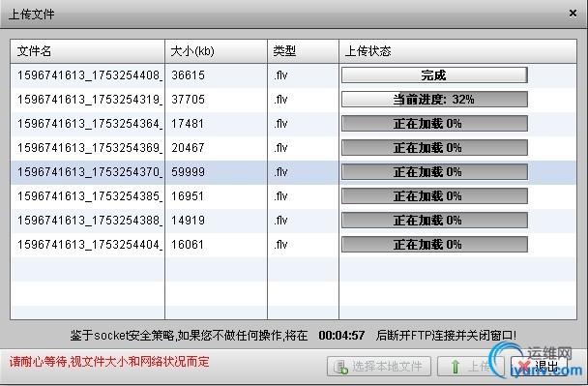
Task: Click the 后断开FTP连接并关闭窗口 text
Action: point(446,335)
